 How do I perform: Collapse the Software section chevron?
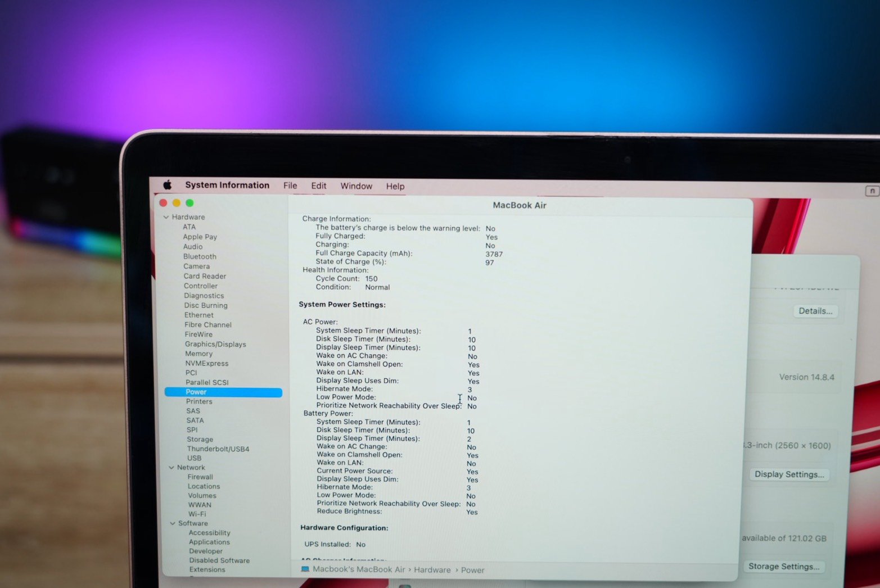[x=173, y=523]
